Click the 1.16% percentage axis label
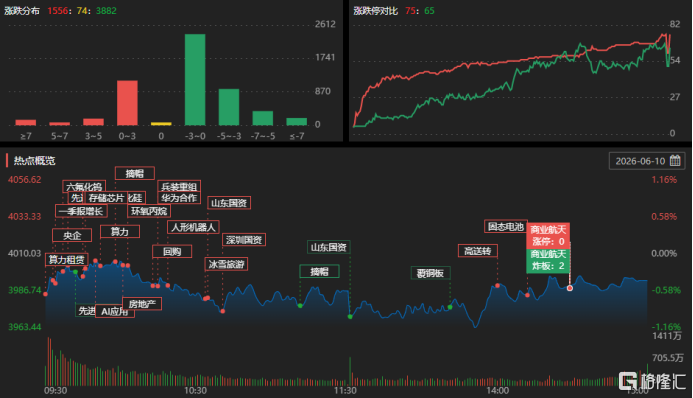693x398 pixels. 664,179
